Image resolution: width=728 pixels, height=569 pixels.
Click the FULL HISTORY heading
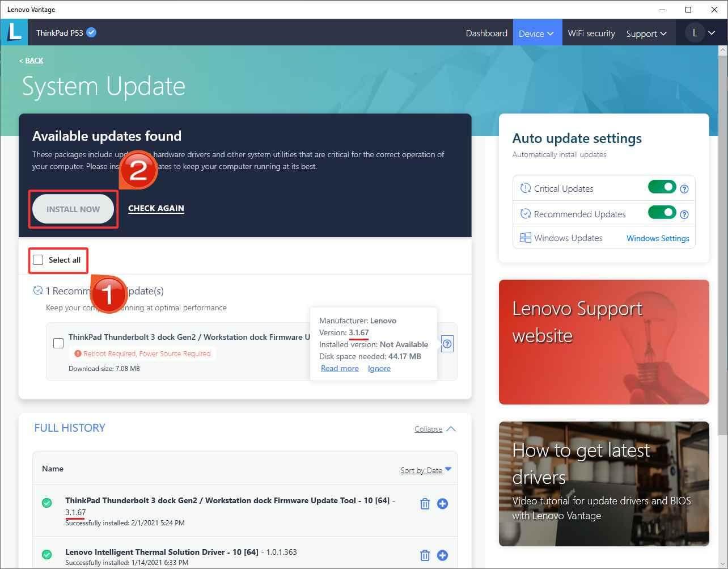[70, 428]
